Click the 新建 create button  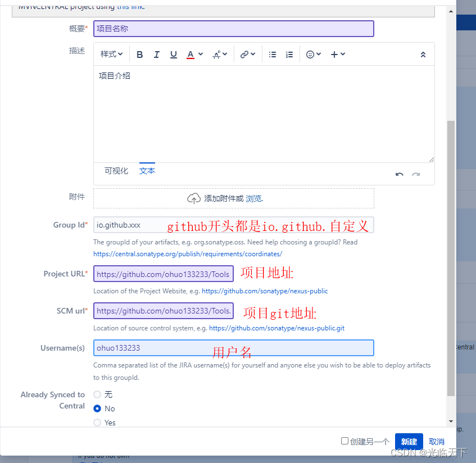[x=409, y=442]
